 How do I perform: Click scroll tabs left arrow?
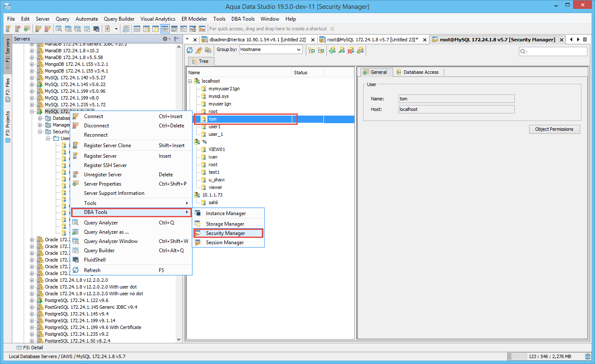pyautogui.click(x=571, y=39)
